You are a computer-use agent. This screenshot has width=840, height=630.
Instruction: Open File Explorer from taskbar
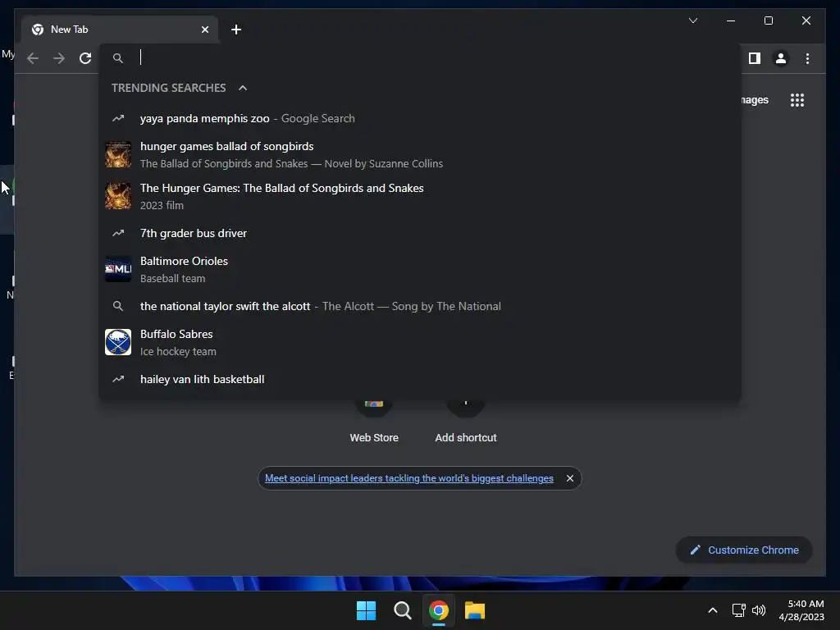[475, 610]
